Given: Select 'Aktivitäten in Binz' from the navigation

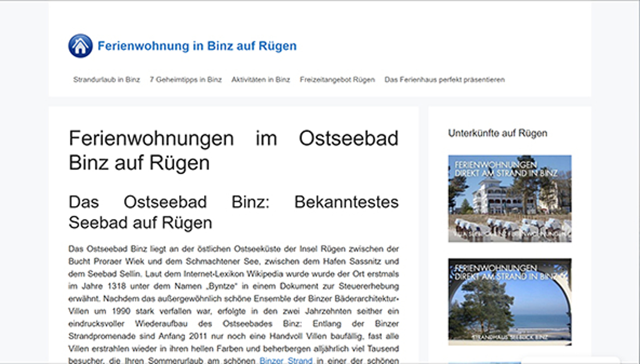Looking at the screenshot, I should pyautogui.click(x=261, y=79).
